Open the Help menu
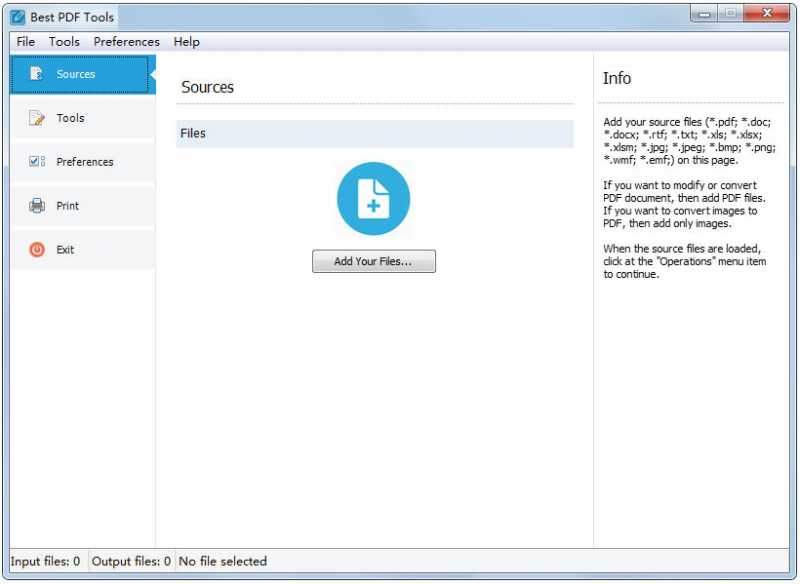 (x=186, y=41)
